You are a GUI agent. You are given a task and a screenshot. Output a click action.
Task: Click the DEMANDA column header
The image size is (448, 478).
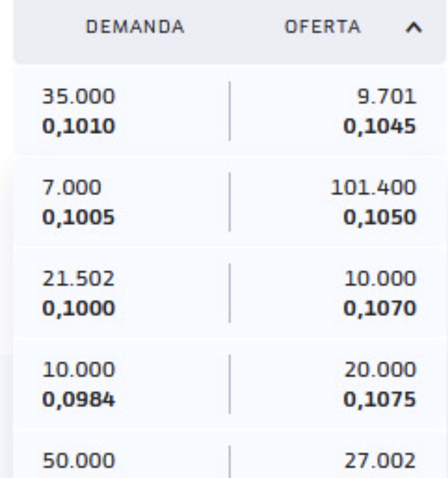pos(135,28)
